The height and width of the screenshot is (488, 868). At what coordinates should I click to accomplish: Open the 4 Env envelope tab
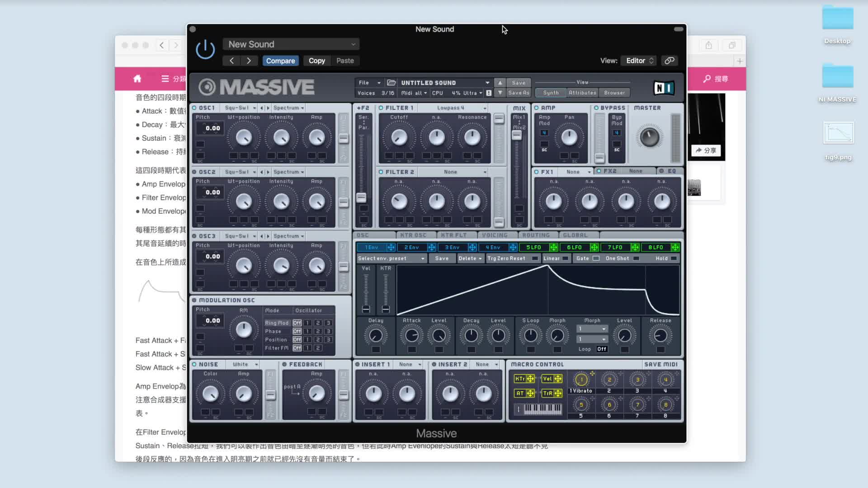click(x=493, y=247)
